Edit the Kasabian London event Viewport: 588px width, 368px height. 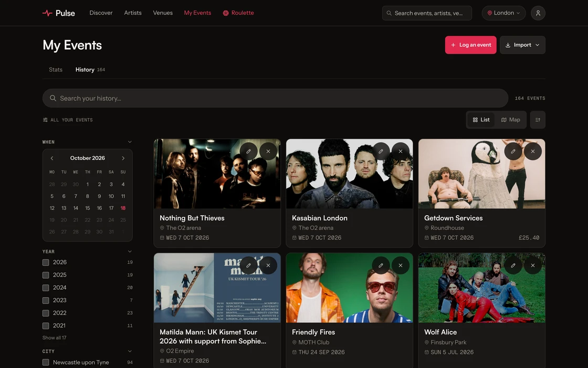(381, 151)
